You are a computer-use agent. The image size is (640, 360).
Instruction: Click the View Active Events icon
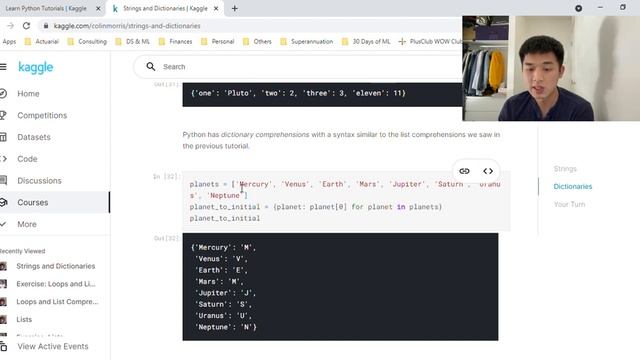[x=3, y=347]
